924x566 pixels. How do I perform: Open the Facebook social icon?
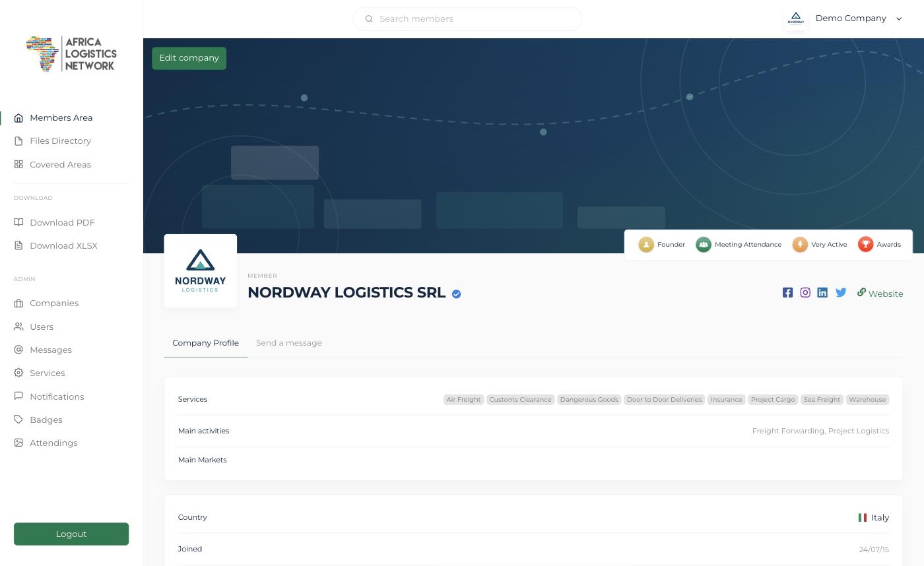click(x=787, y=292)
